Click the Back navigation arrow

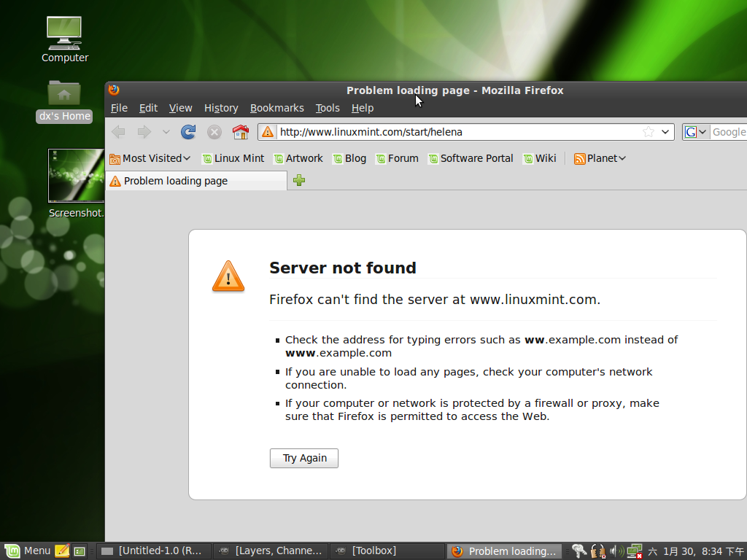(118, 132)
